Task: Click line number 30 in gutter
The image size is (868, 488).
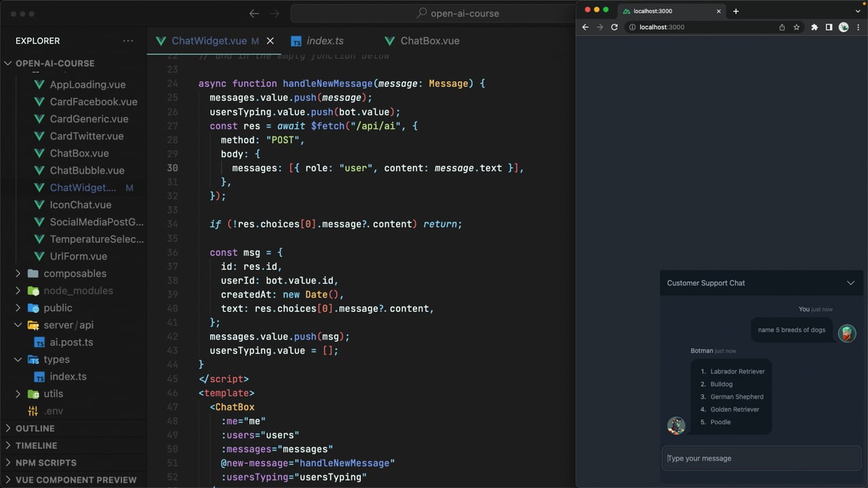Action: 172,168
